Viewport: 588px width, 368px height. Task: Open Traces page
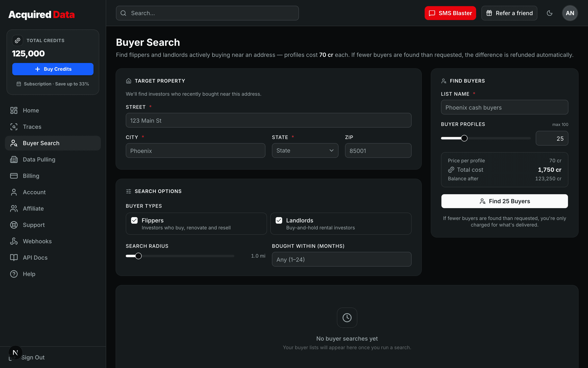(53, 127)
